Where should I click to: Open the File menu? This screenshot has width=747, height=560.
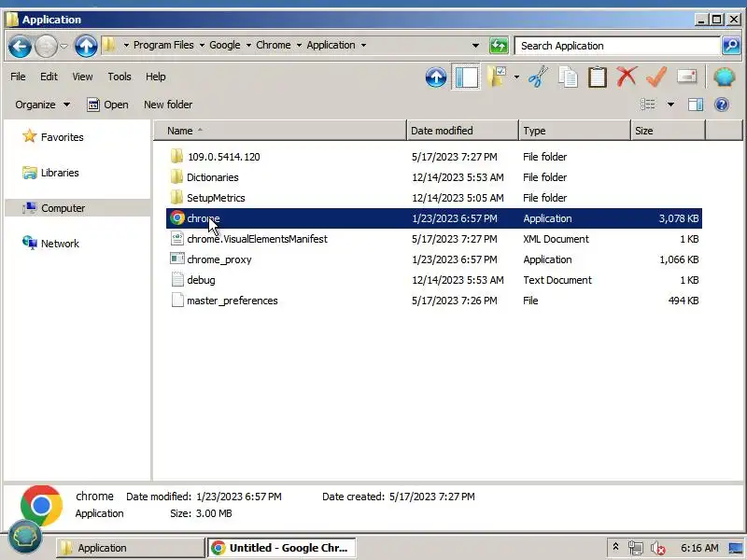[x=18, y=77]
